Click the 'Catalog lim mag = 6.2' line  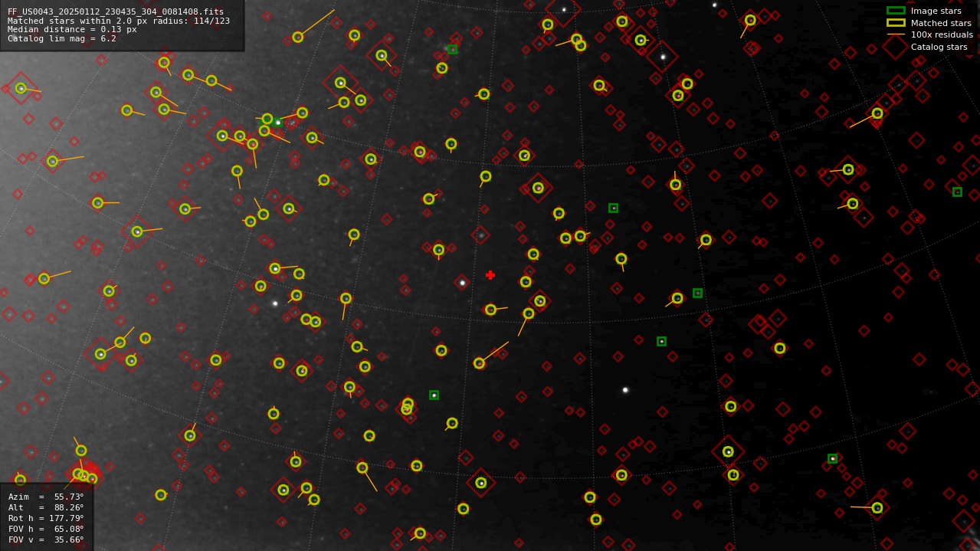coord(62,38)
